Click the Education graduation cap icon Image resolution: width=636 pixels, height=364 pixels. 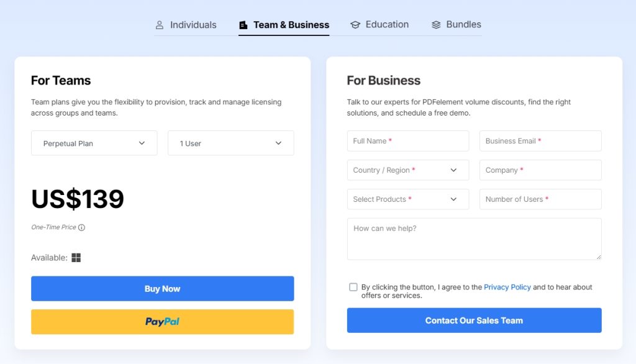point(355,25)
